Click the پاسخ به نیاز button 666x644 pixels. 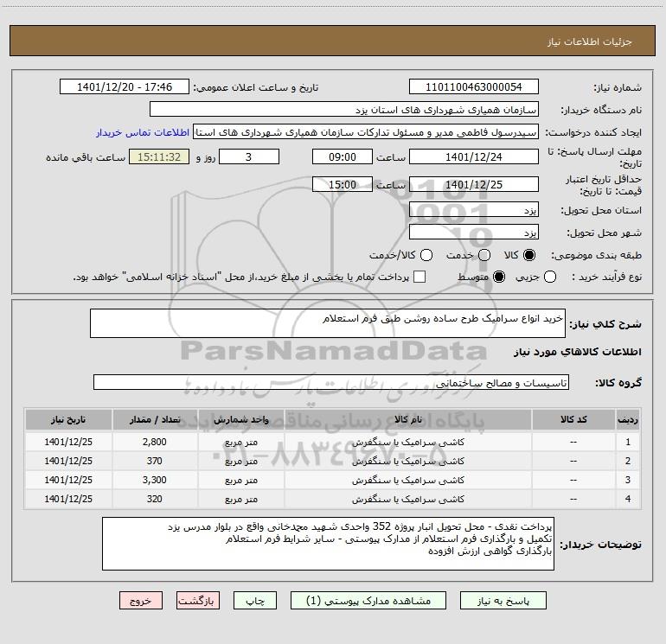tap(503, 601)
